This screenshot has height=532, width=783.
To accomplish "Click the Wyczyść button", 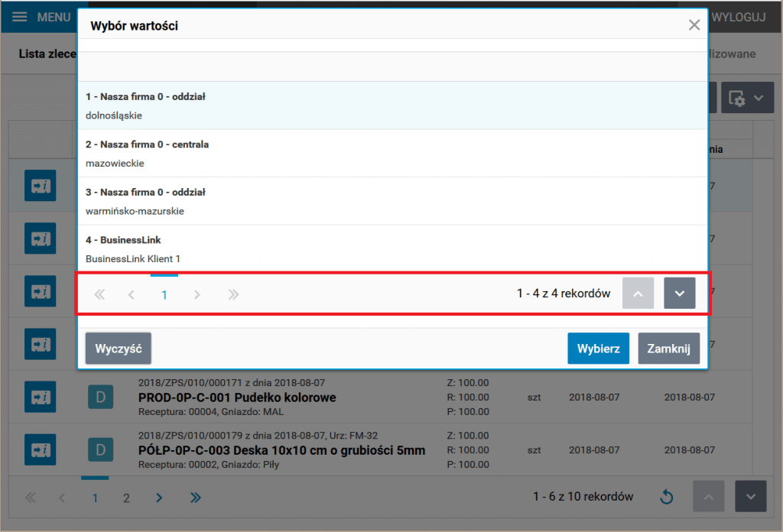I will 119,349.
